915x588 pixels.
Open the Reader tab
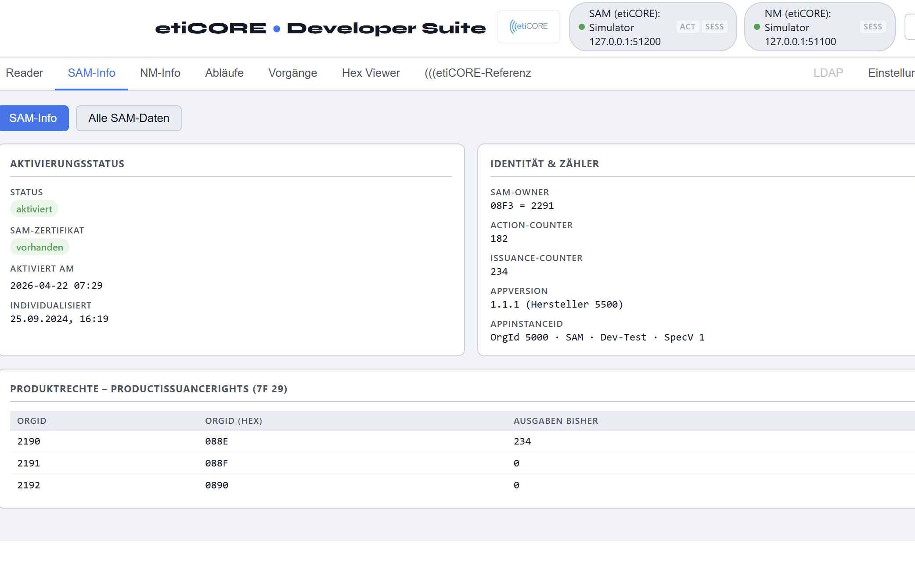pos(25,73)
